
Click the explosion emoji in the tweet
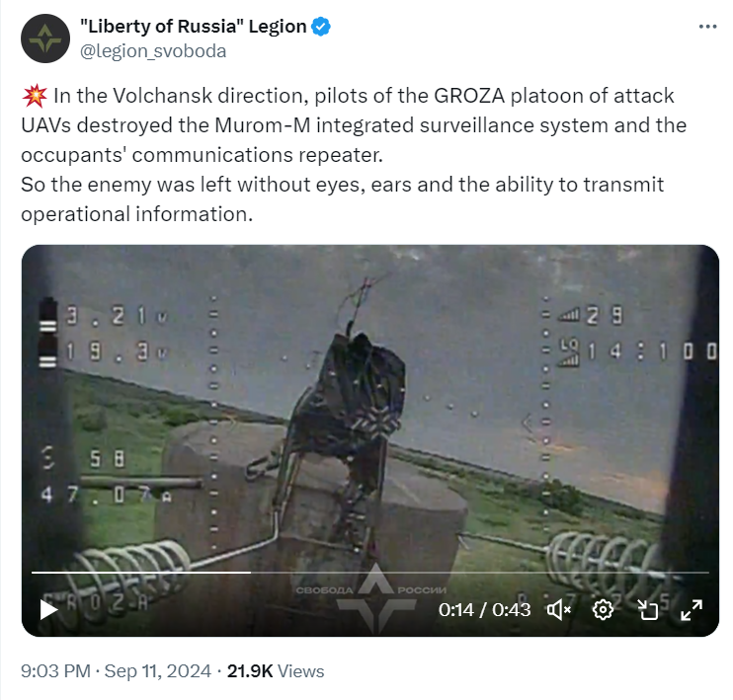(x=35, y=96)
